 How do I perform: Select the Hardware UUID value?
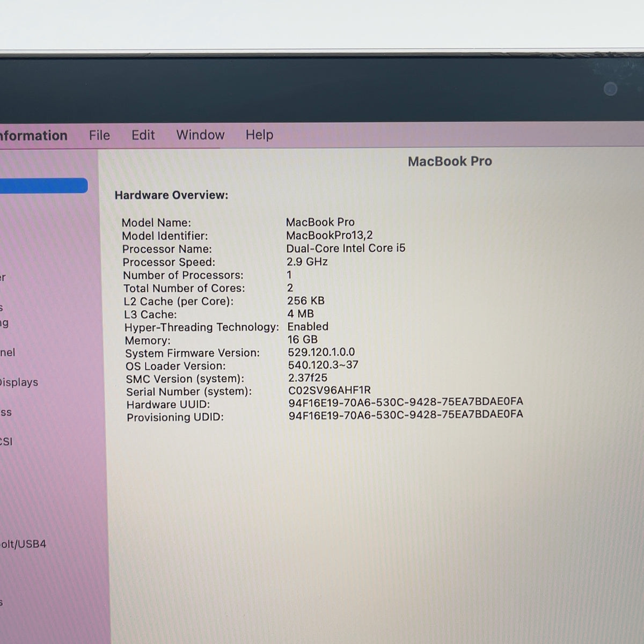406,401
